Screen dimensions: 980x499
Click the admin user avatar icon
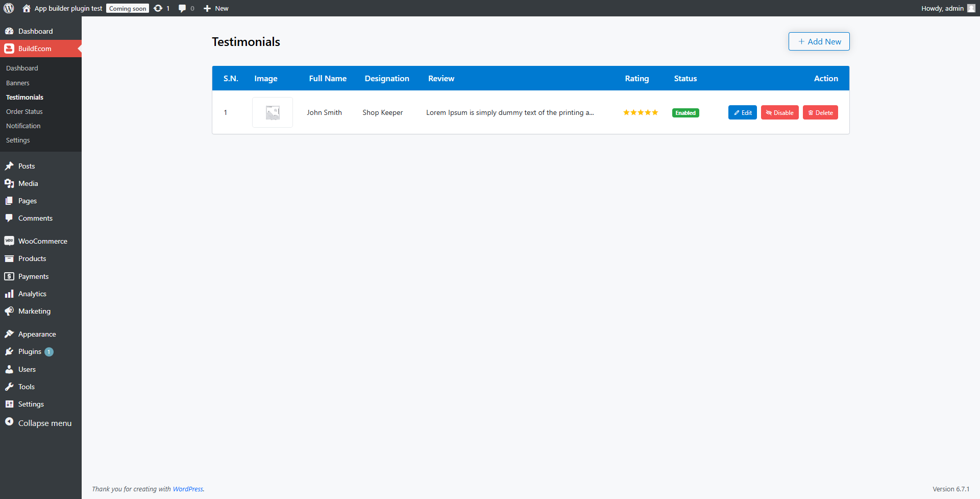[x=971, y=8]
